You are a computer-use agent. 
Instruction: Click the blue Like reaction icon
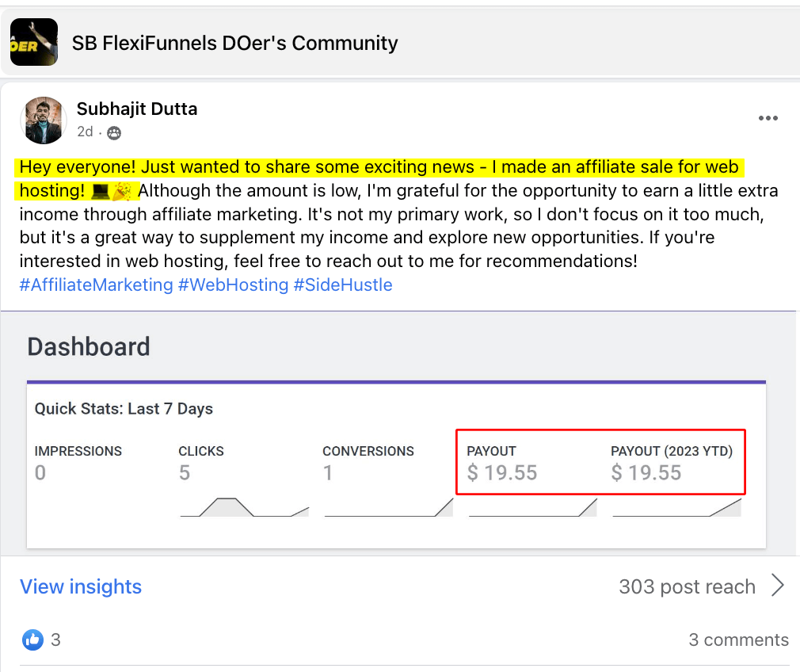tap(32, 640)
